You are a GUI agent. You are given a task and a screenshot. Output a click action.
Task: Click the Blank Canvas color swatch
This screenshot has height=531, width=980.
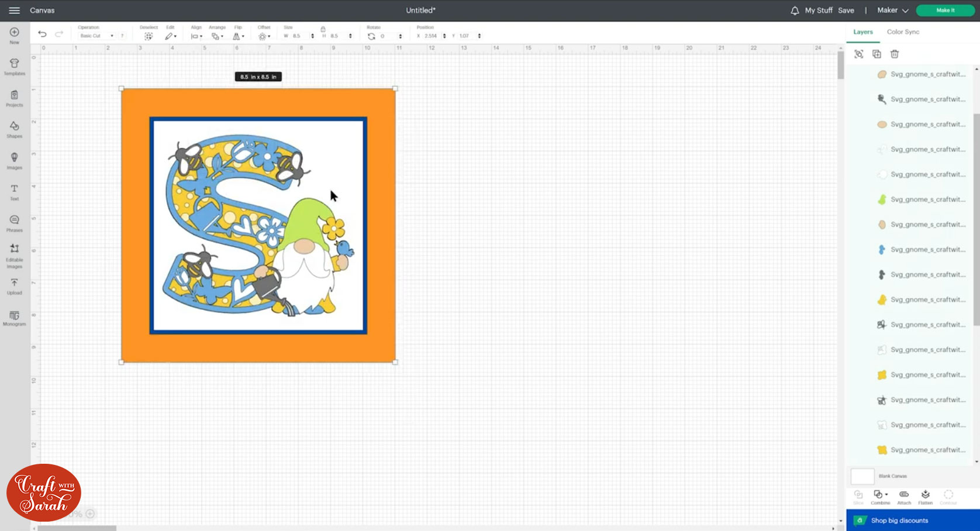click(x=862, y=476)
